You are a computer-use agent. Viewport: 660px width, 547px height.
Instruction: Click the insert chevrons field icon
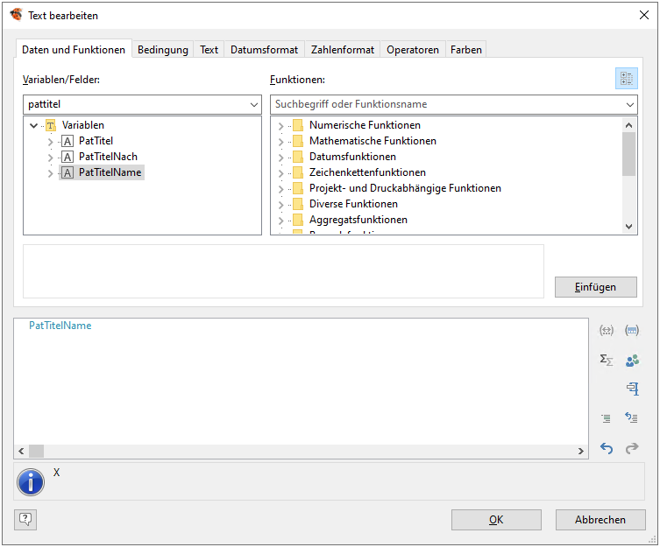pyautogui.click(x=632, y=330)
